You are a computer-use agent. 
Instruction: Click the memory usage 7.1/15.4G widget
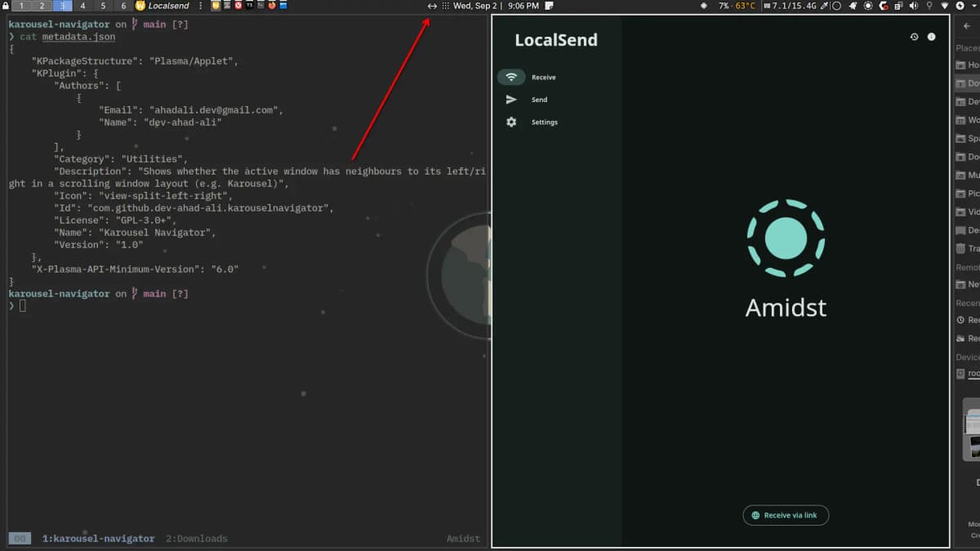(790, 6)
